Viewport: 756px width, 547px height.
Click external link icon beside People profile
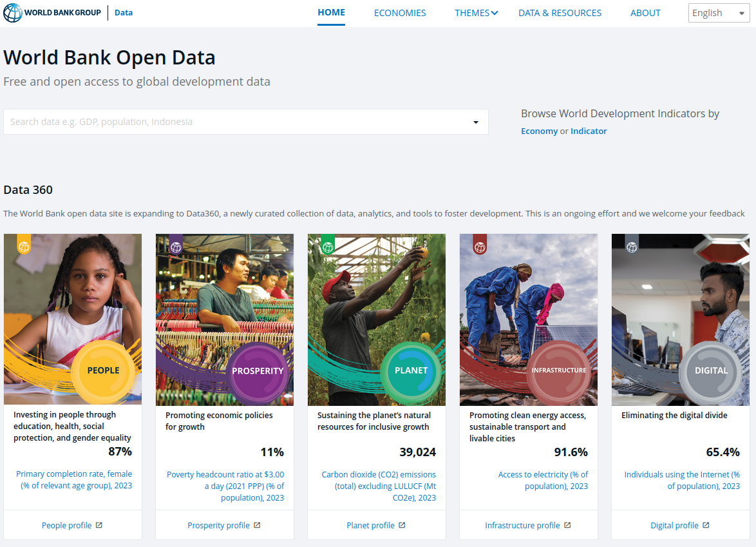[99, 525]
